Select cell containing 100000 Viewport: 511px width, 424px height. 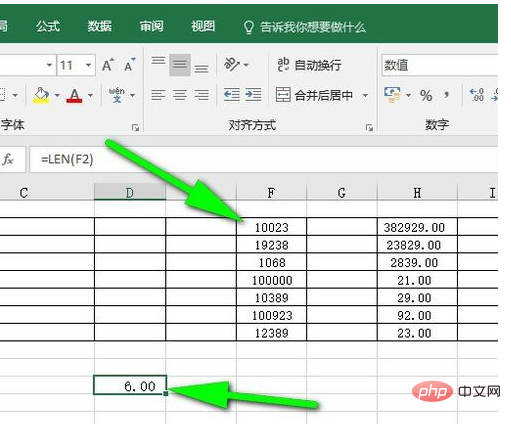click(271, 280)
